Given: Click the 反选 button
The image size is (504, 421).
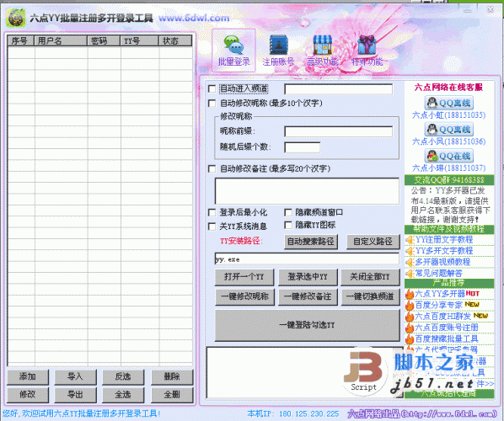Looking at the screenshot, I should (123, 376).
